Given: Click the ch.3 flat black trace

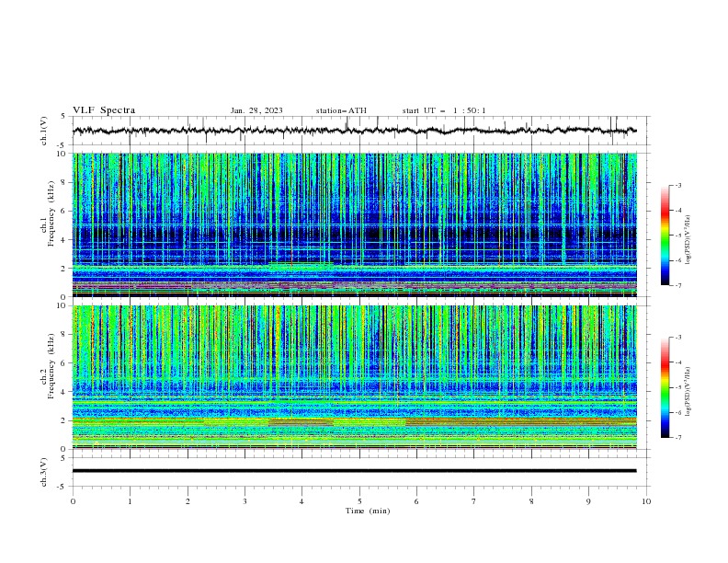Looking at the screenshot, I should pyautogui.click(x=354, y=471).
